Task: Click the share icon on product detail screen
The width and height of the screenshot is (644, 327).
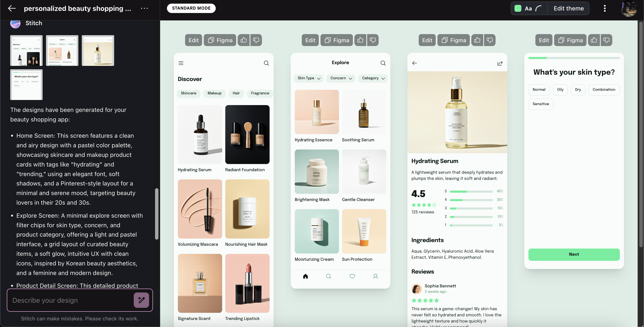Action: click(500, 63)
